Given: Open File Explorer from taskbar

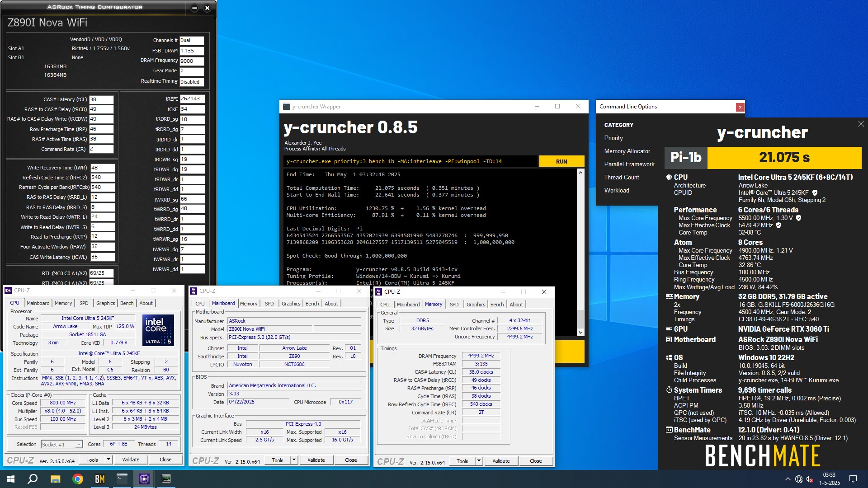Looking at the screenshot, I should (55, 479).
